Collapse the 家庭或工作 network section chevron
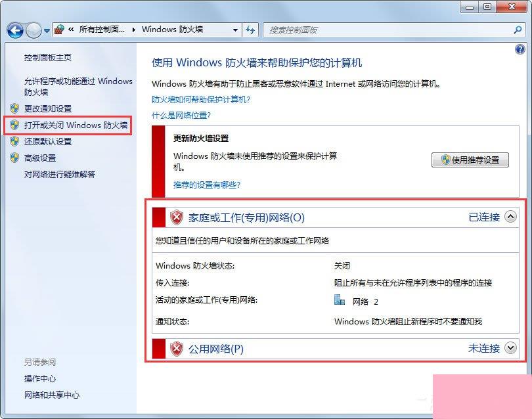532x419 pixels. pos(510,217)
